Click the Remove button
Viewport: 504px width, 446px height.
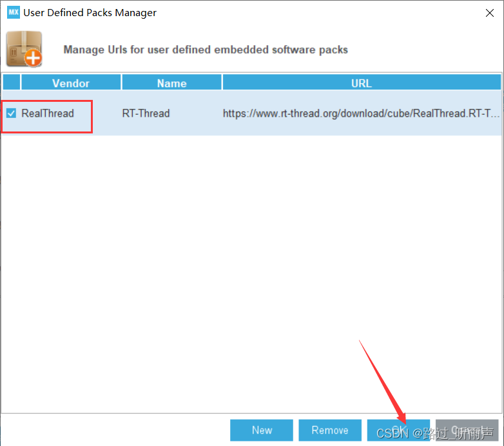coord(330,430)
